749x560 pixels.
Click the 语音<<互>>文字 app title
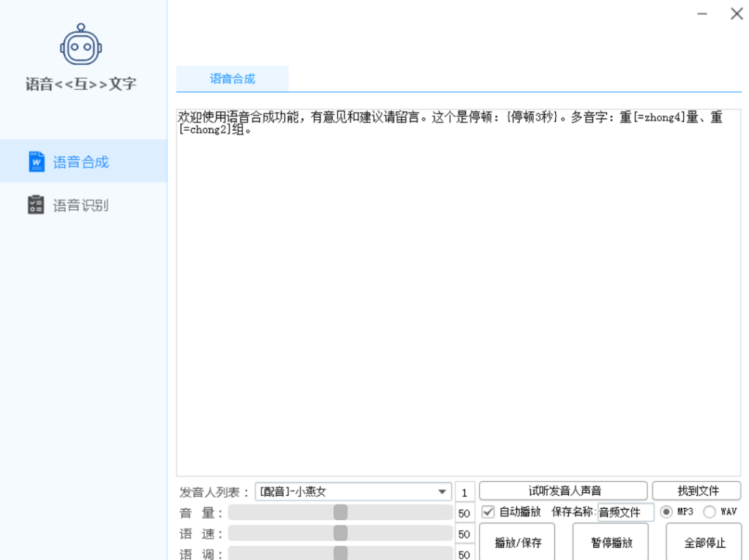click(x=80, y=84)
